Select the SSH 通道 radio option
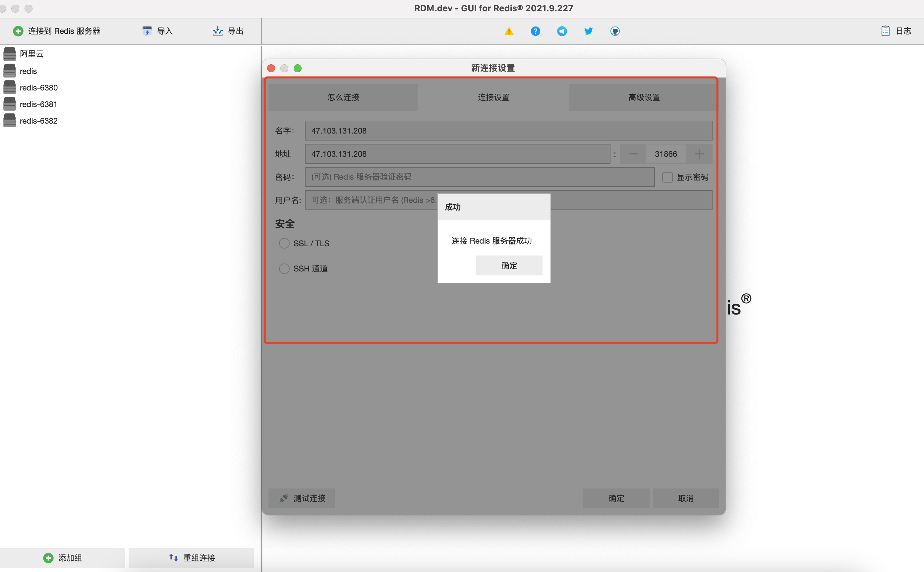This screenshot has height=572, width=924. click(x=284, y=268)
